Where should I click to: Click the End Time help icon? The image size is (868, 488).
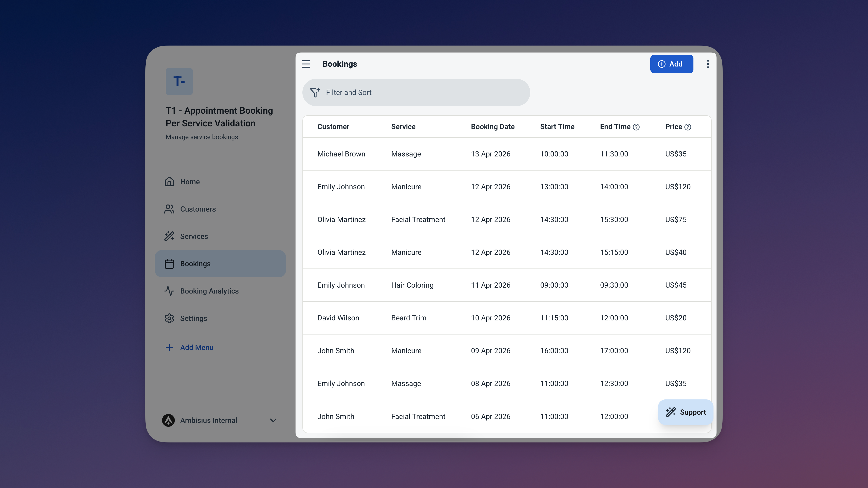pos(636,127)
